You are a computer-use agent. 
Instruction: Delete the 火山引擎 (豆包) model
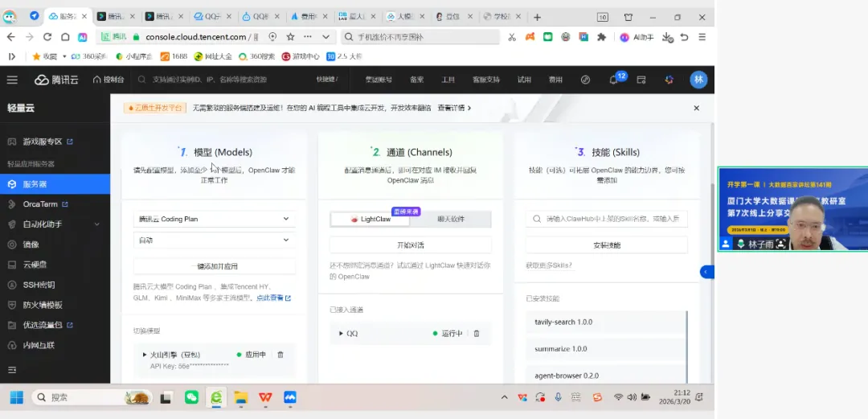click(280, 355)
